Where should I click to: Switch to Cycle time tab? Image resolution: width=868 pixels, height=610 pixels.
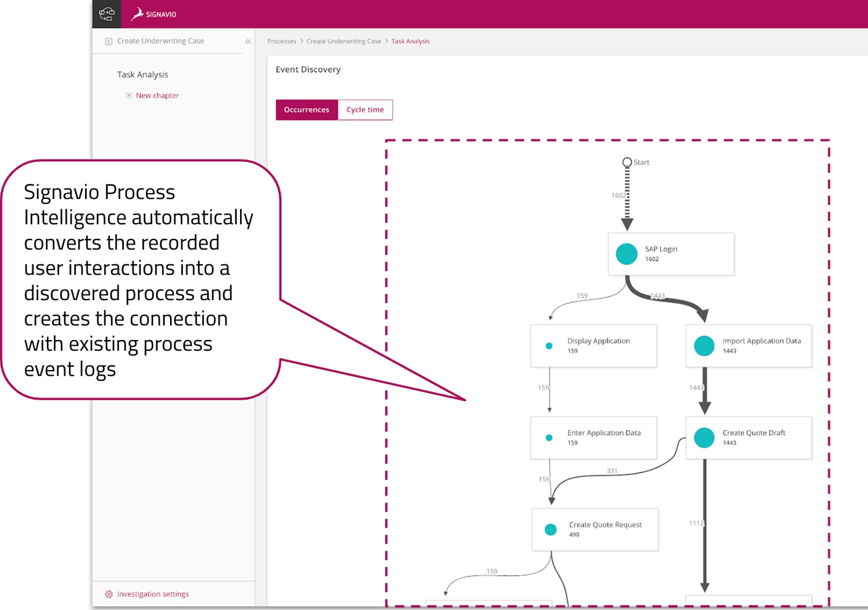click(x=365, y=110)
